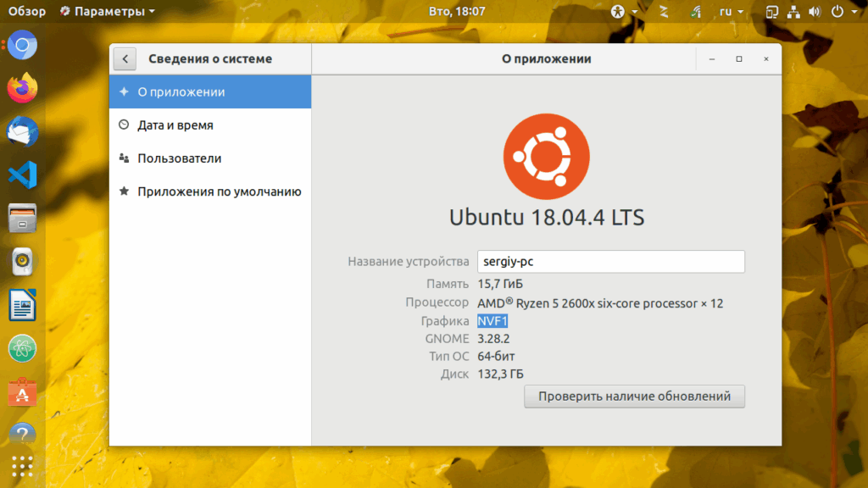The width and height of the screenshot is (868, 488).
Task: Select Пользователи in sidebar
Action: (x=210, y=158)
